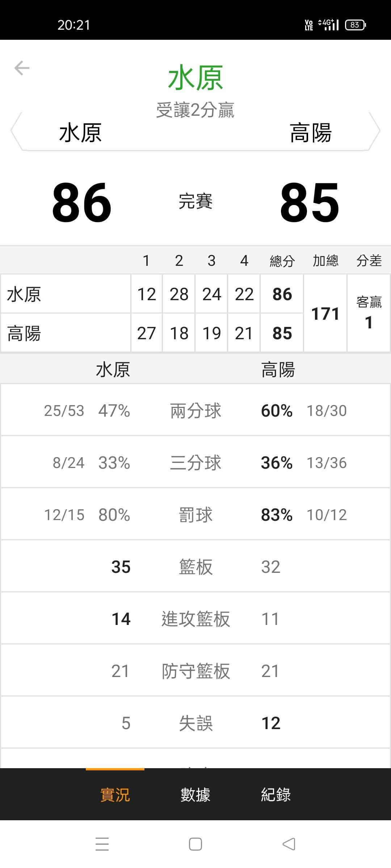391x868 pixels.
Task: Switch to the 數據 tab
Action: 195,795
